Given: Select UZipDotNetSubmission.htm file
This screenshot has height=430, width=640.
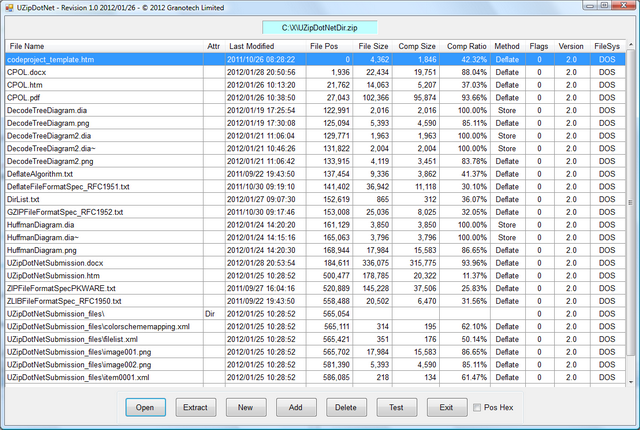Looking at the screenshot, I should [x=315, y=275].
